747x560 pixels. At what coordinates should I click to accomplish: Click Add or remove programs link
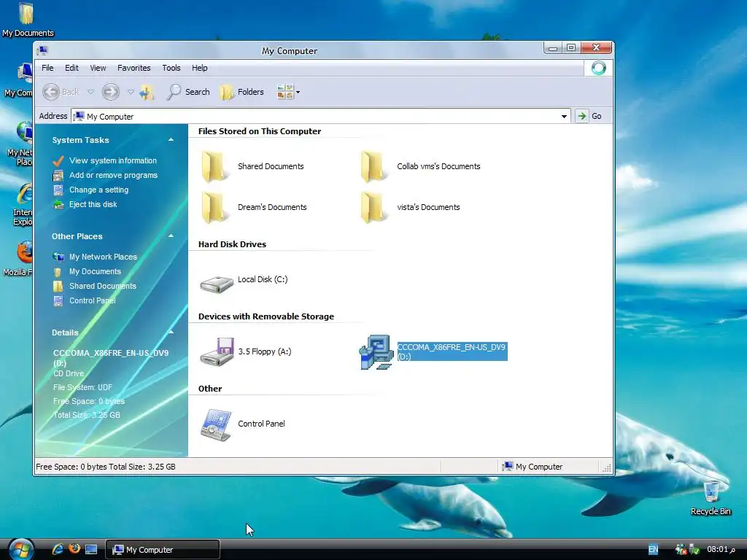(113, 175)
